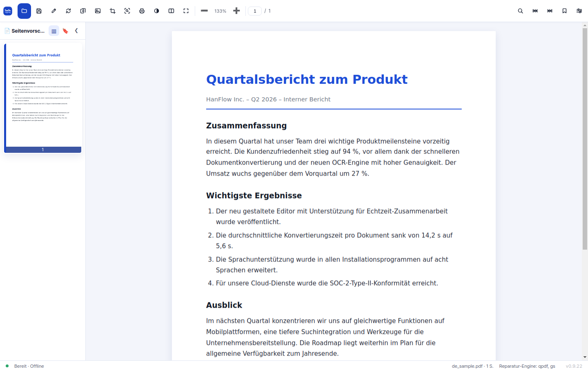Click the Seitenvorschau panel title
Image resolution: width=588 pixels, height=371 pixels.
[28, 31]
